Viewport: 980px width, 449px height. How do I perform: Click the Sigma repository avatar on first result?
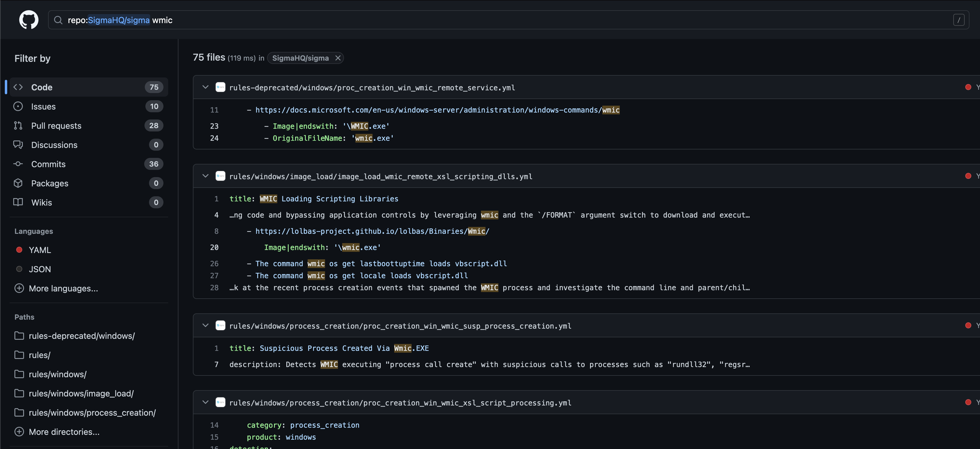[x=221, y=87]
